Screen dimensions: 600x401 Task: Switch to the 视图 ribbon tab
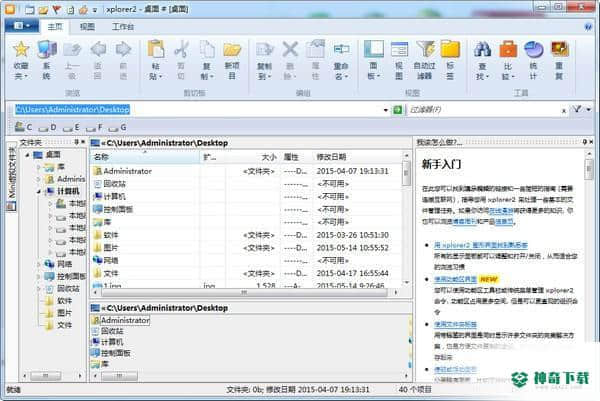[x=87, y=27]
